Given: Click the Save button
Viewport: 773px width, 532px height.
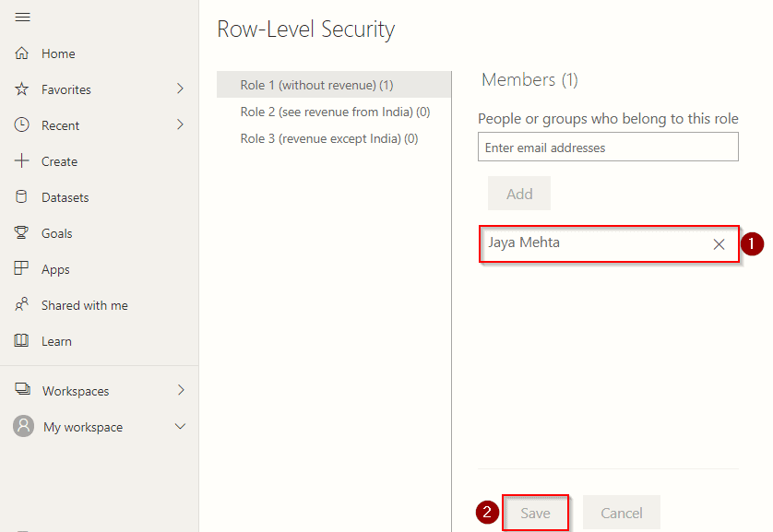Looking at the screenshot, I should [x=535, y=513].
